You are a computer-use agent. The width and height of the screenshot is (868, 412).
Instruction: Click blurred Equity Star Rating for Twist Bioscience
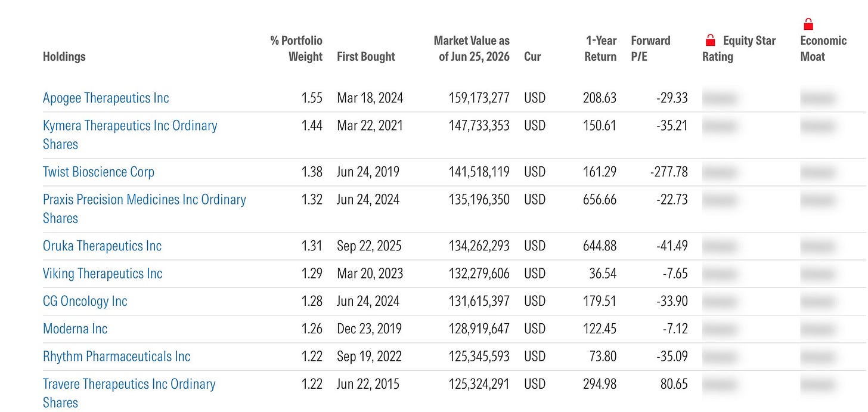(x=720, y=172)
